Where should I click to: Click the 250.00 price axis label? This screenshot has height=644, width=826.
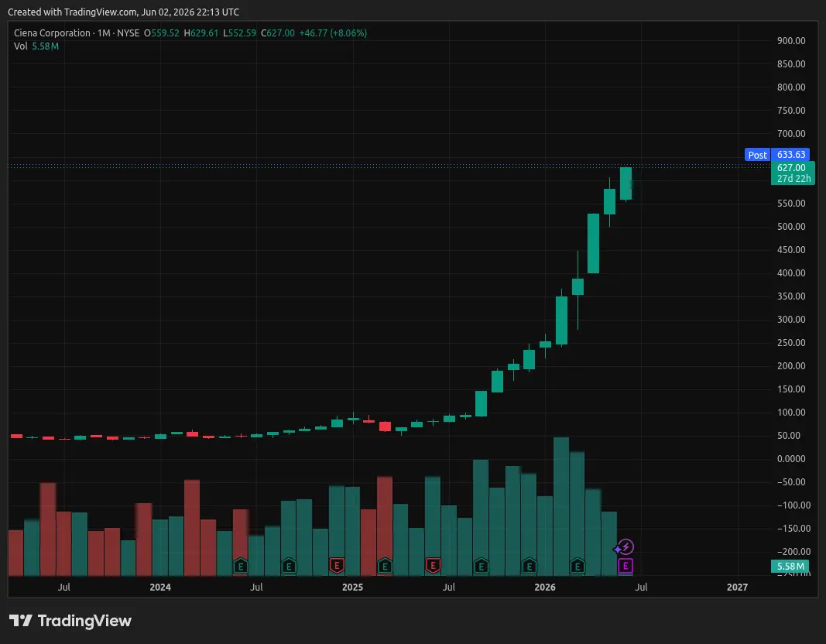(791, 342)
